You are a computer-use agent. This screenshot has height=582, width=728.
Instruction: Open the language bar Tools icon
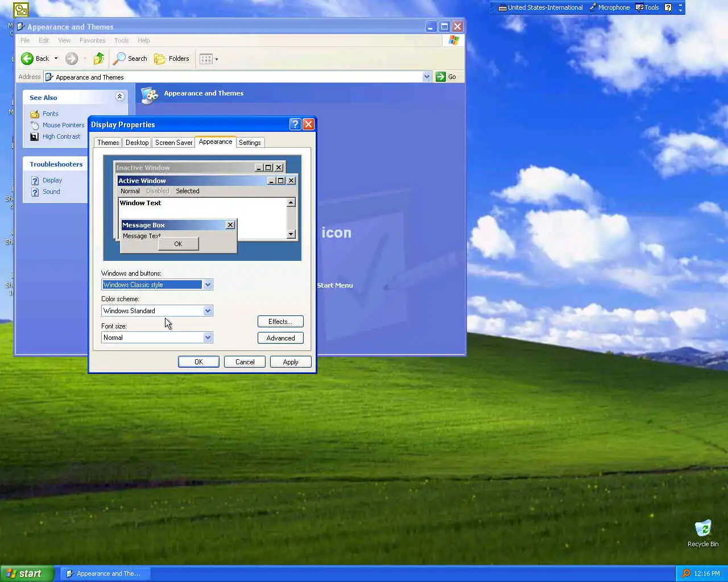pos(639,7)
